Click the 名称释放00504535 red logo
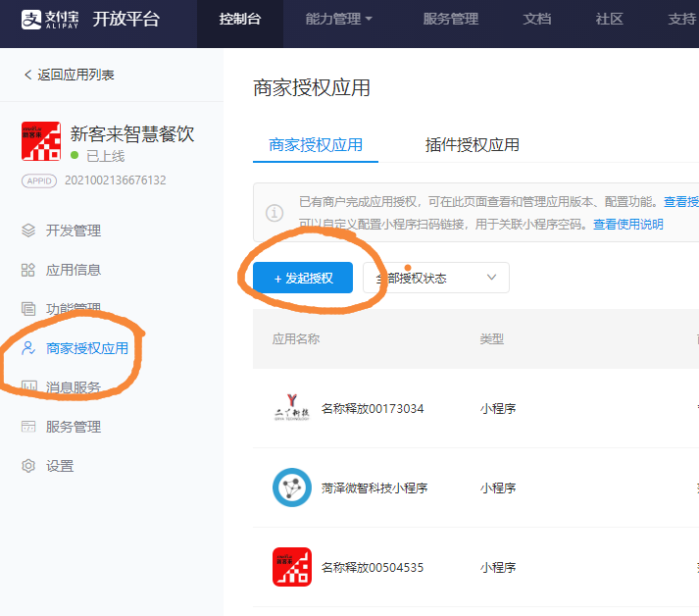This screenshot has width=699, height=616. [x=292, y=567]
